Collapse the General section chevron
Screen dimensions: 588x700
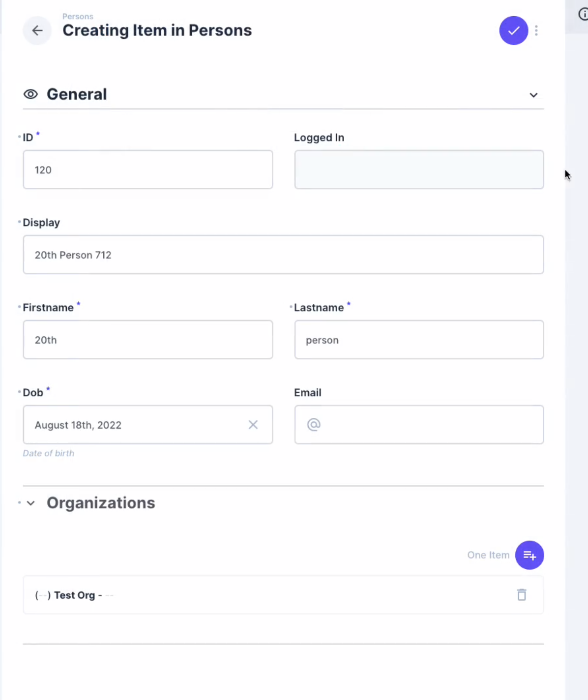pos(533,95)
